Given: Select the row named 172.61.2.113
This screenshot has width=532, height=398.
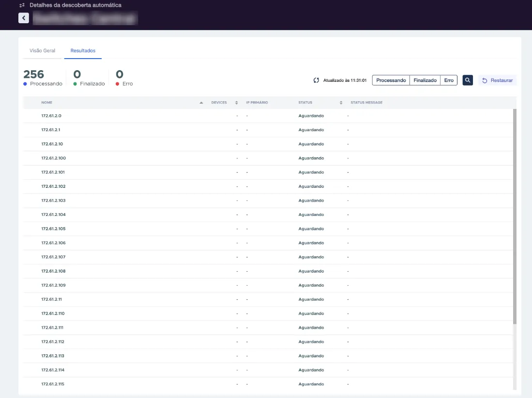Looking at the screenshot, I should tap(268, 356).
